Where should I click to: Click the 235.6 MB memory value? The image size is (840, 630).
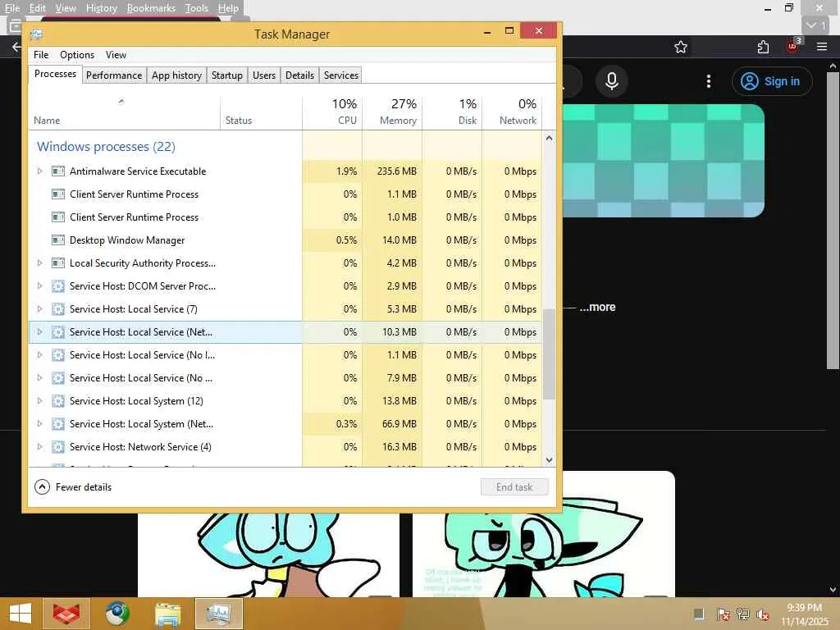(x=396, y=171)
